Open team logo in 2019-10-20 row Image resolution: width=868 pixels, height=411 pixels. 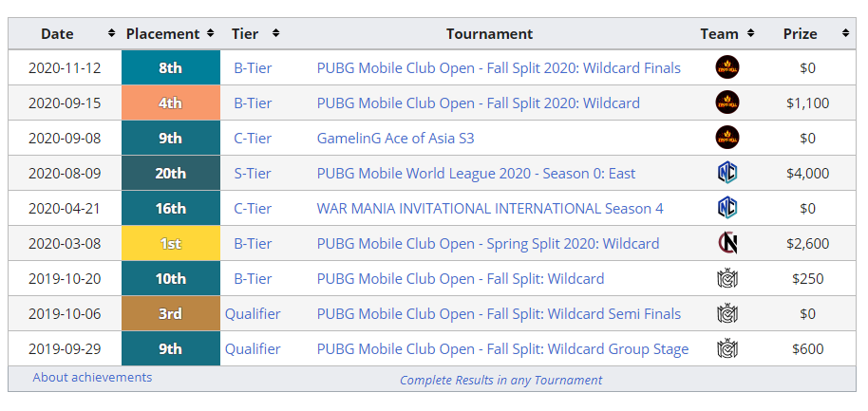(x=726, y=278)
